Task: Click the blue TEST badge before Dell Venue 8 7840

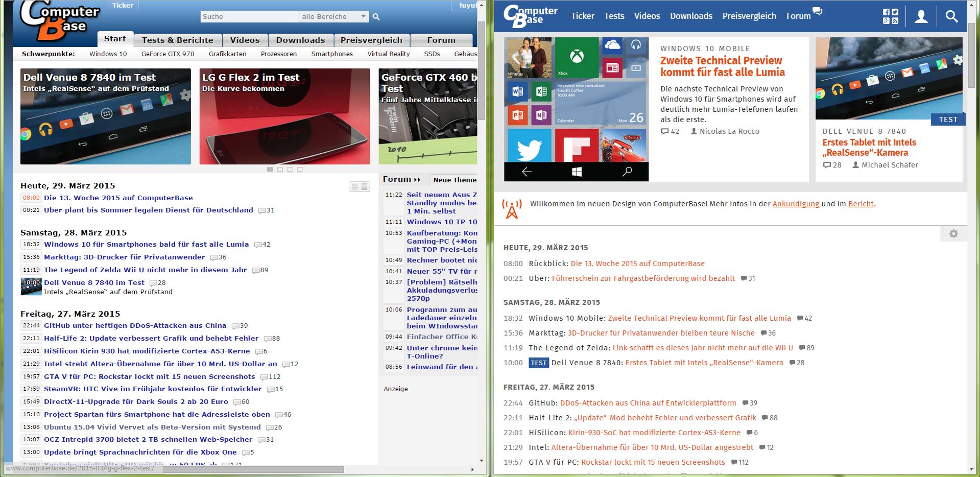Action: pos(539,363)
